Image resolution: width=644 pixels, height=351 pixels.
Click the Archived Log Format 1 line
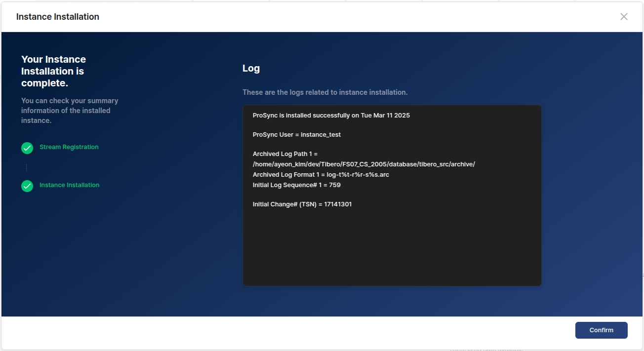click(321, 175)
